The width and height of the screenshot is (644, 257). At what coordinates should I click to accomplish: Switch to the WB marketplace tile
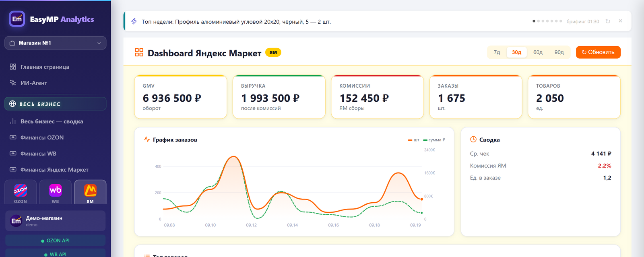coord(55,193)
